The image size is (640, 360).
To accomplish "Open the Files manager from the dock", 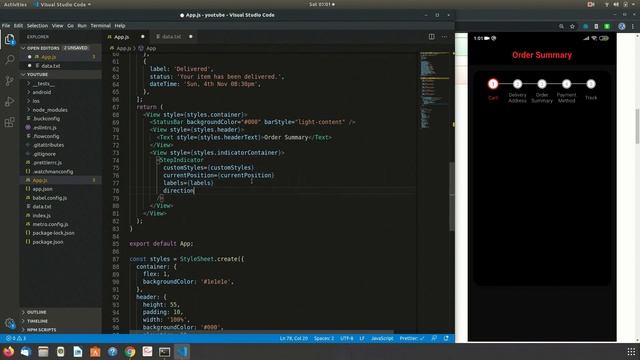I will (x=43, y=351).
